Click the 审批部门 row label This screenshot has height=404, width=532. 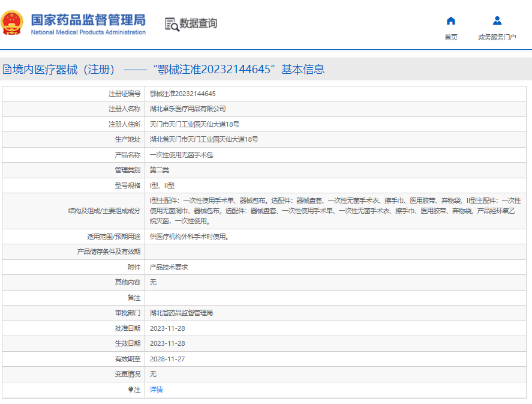coord(128,313)
